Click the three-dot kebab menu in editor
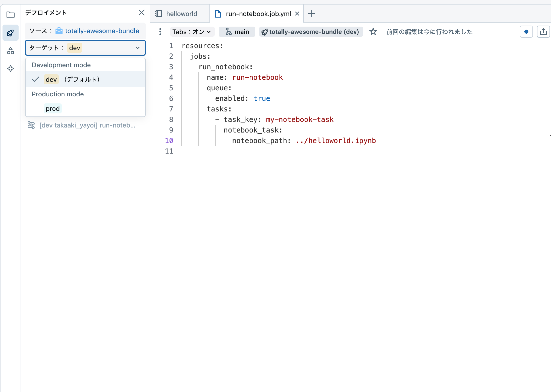Viewport: 551px width, 392px height. click(x=160, y=32)
